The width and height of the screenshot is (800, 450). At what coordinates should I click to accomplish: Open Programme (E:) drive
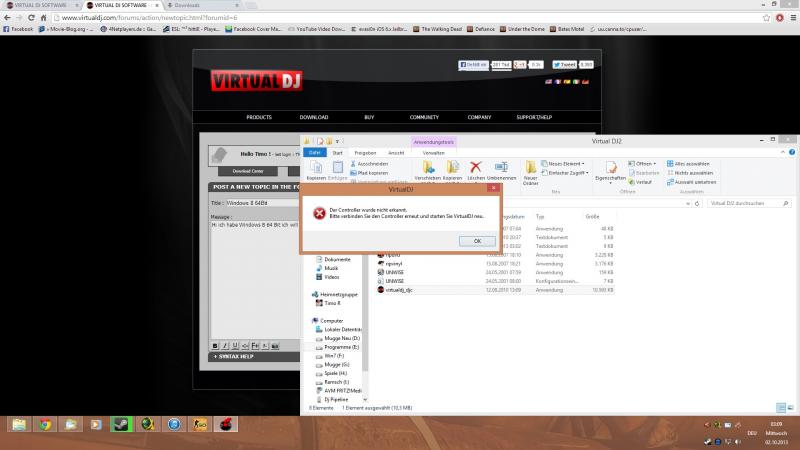(341, 347)
